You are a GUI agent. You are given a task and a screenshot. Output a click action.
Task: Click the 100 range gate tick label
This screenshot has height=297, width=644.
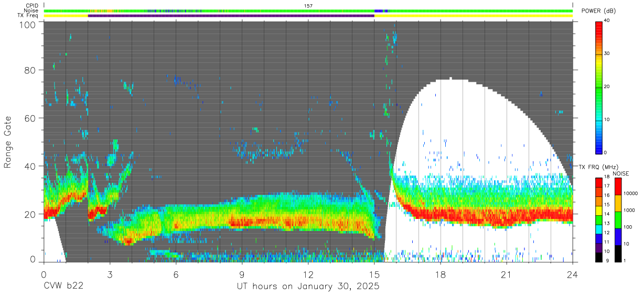pyautogui.click(x=27, y=25)
